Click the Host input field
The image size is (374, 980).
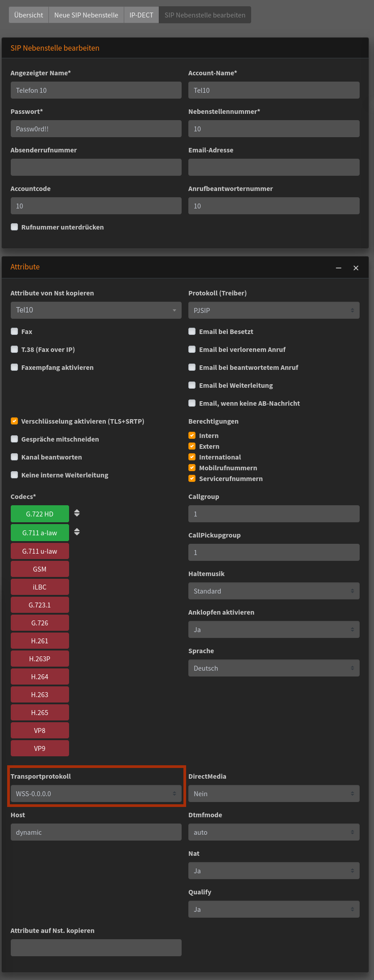coord(96,832)
